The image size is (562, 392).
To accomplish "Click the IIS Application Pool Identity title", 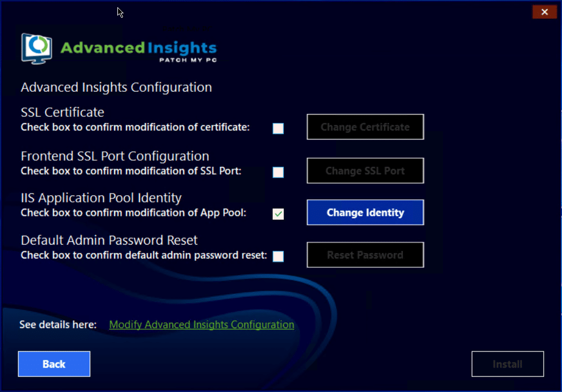I will (x=101, y=198).
